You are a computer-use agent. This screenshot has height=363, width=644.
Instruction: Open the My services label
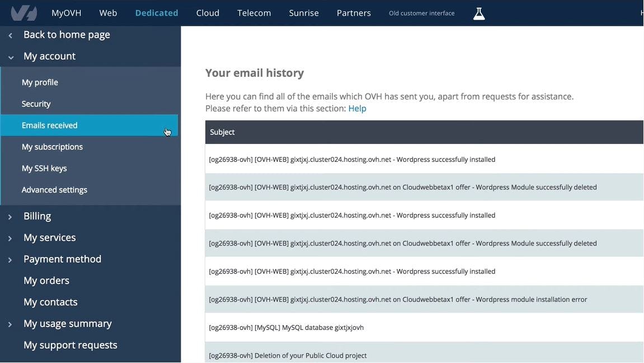coord(49,237)
